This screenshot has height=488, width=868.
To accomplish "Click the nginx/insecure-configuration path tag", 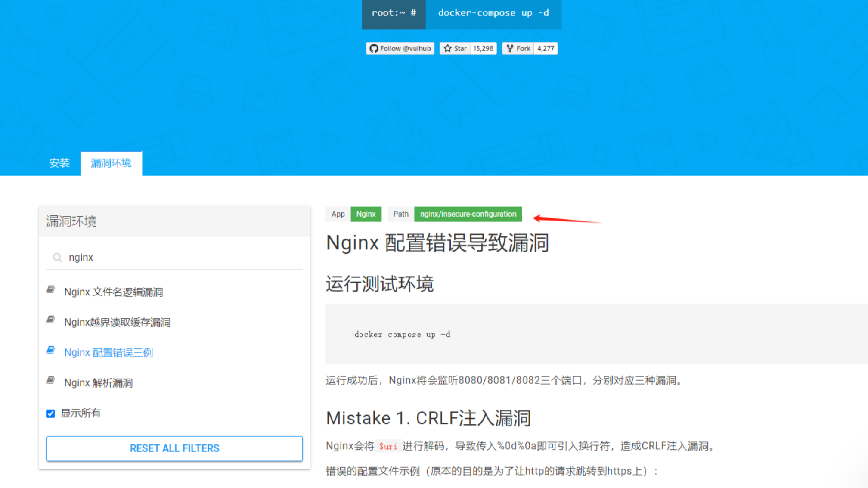I will pos(468,214).
